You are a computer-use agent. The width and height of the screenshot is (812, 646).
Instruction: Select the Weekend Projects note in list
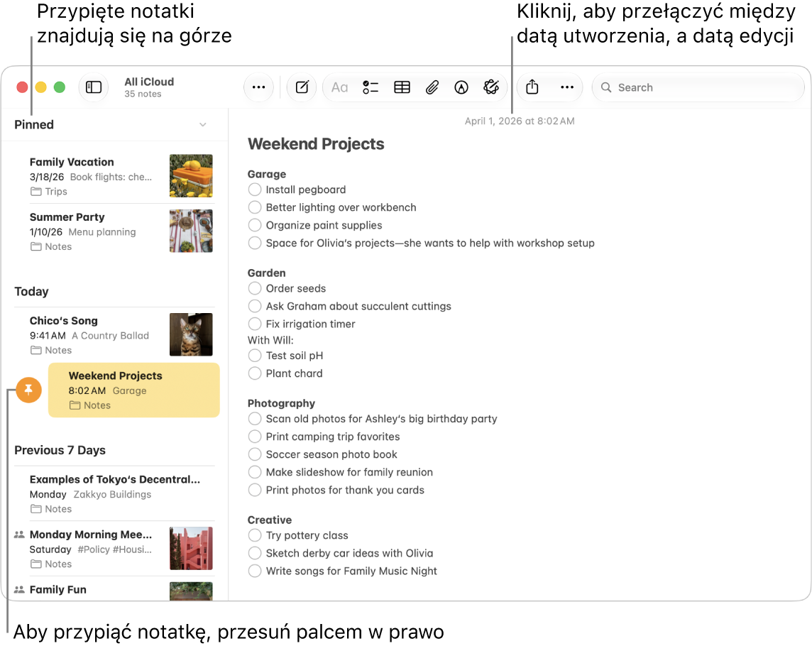point(133,390)
